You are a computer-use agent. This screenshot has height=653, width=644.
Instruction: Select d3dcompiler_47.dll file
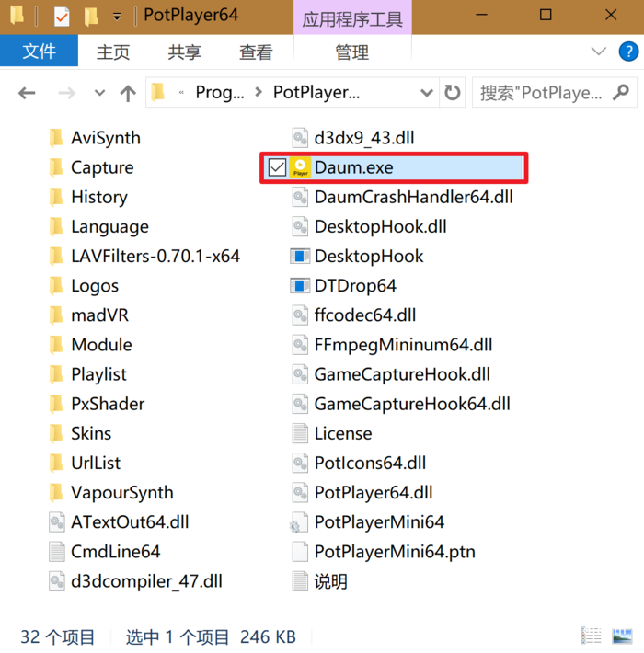tap(136, 581)
